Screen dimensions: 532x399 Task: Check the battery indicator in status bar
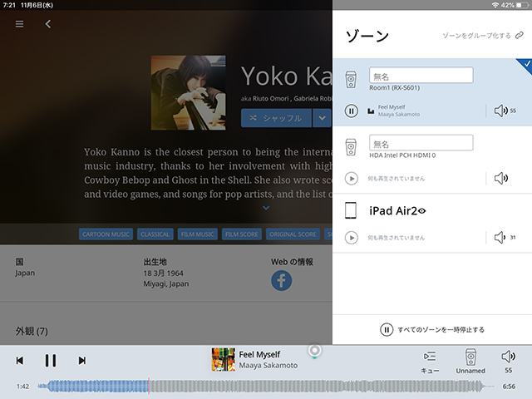click(521, 5)
